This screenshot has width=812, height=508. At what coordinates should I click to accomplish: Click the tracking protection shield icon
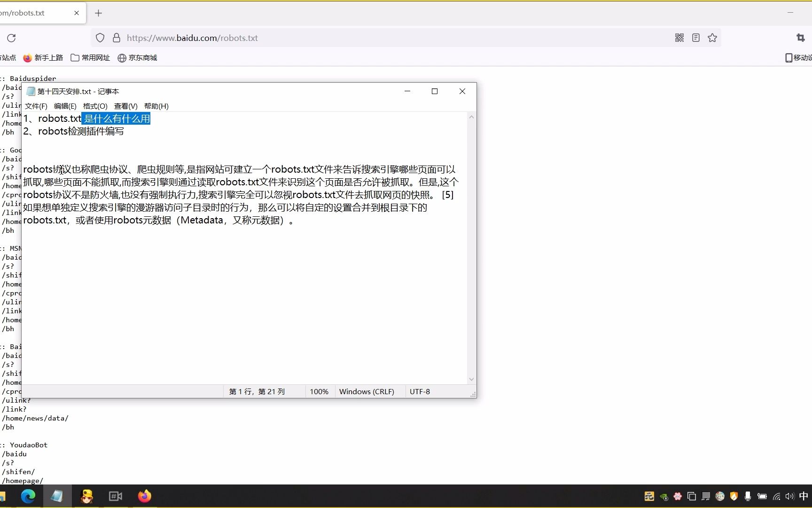[x=100, y=38]
